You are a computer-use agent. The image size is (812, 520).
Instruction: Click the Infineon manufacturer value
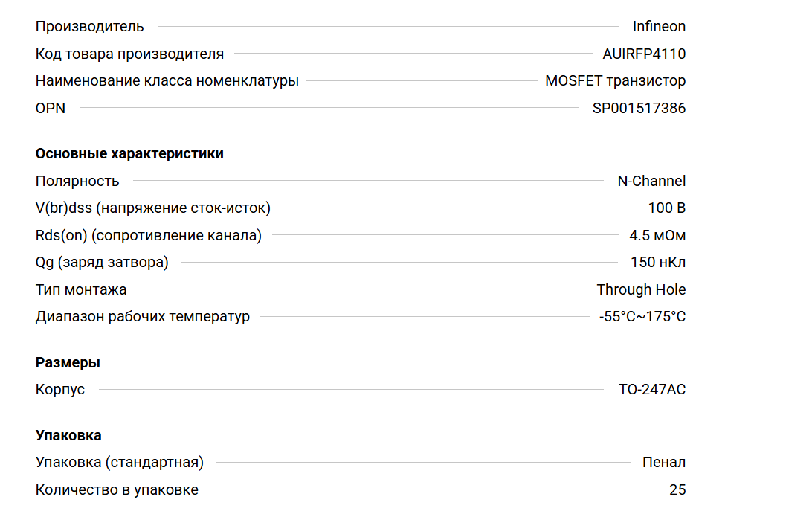pyautogui.click(x=659, y=27)
